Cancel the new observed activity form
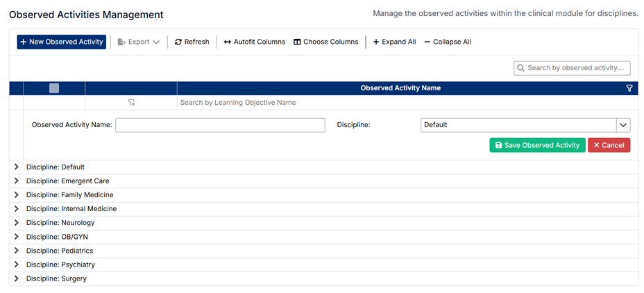Image resolution: width=644 pixels, height=293 pixels. [x=609, y=145]
